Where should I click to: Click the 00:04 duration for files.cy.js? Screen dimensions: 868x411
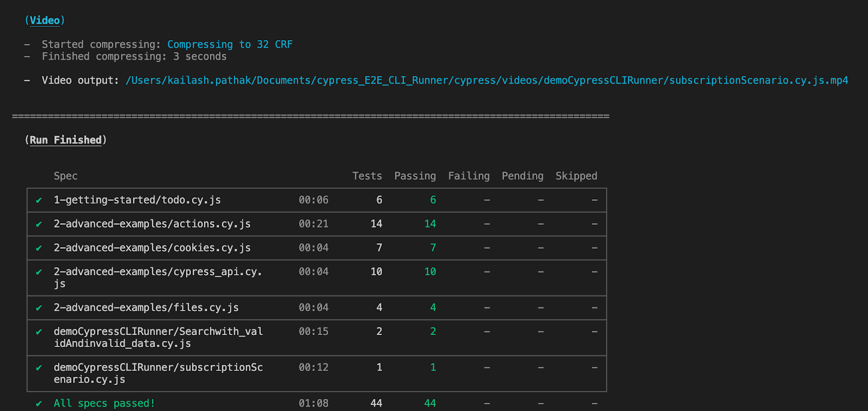[x=314, y=307]
